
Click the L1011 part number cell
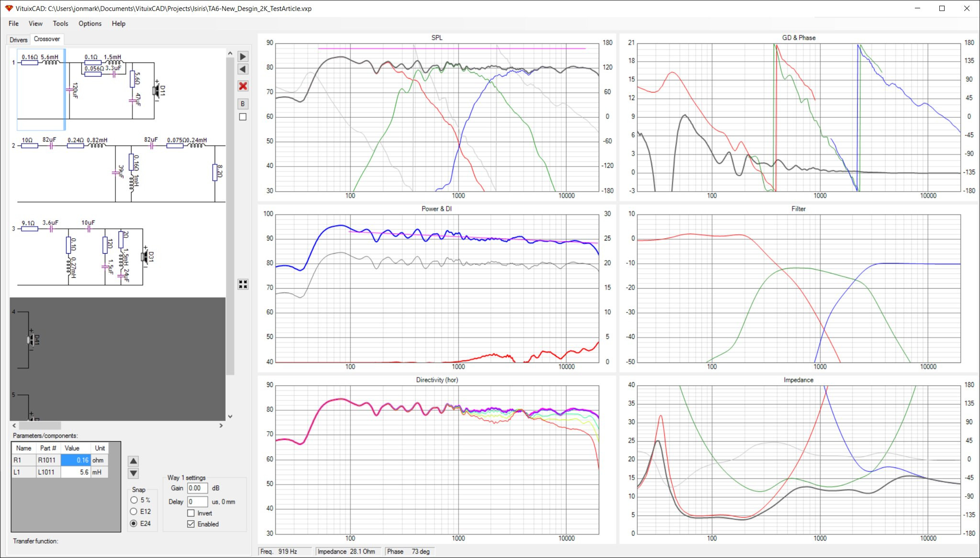pos(48,472)
